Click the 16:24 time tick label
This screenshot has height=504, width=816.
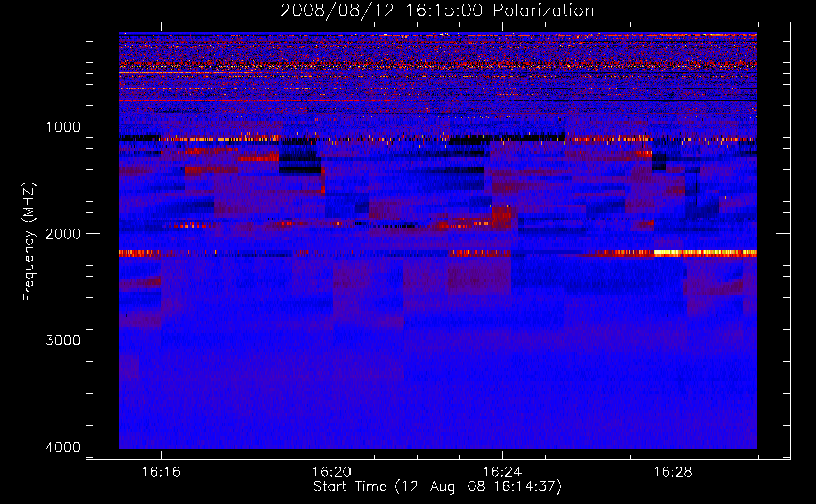502,472
